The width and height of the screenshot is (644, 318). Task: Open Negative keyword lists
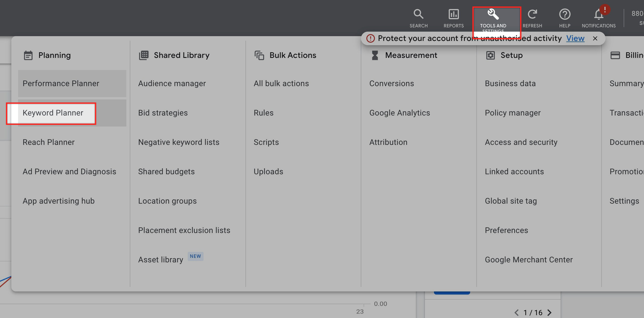pos(179,142)
